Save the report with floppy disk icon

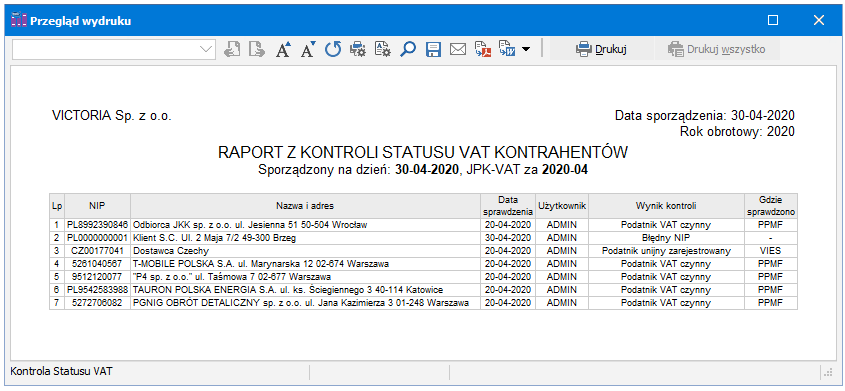(x=433, y=50)
